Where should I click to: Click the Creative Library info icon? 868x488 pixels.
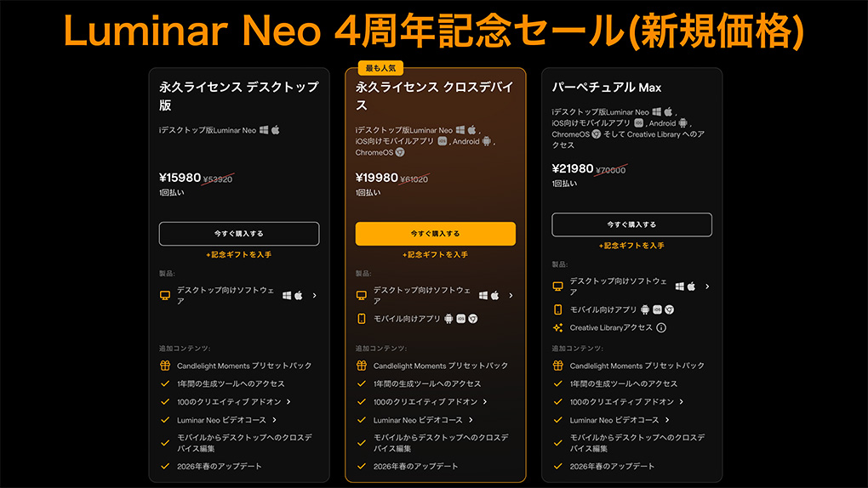661,327
